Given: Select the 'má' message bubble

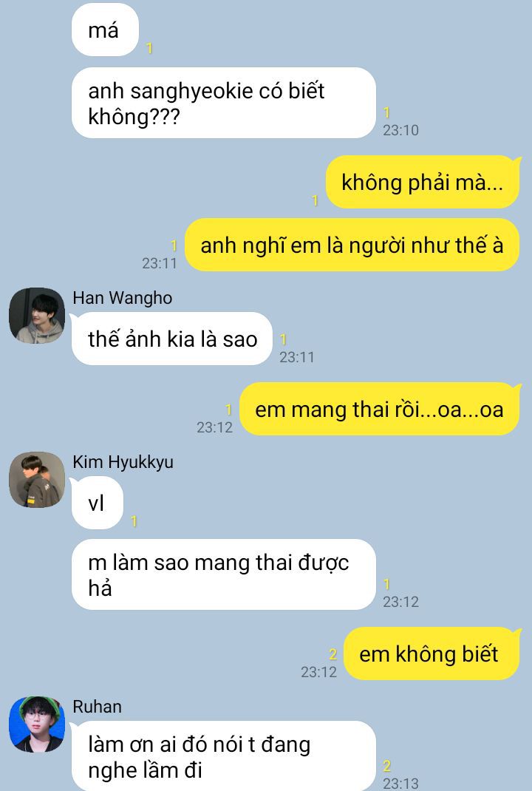Looking at the screenshot, I should click(x=105, y=30).
